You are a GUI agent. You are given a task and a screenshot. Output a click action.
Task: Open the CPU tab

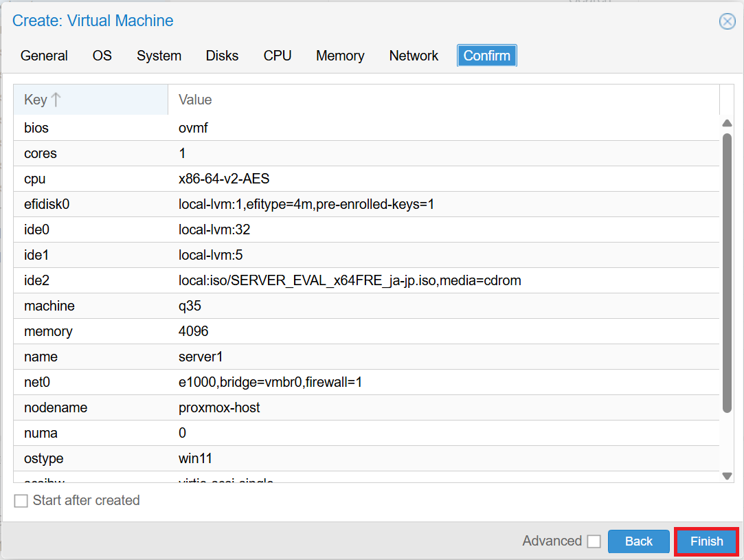pos(278,56)
